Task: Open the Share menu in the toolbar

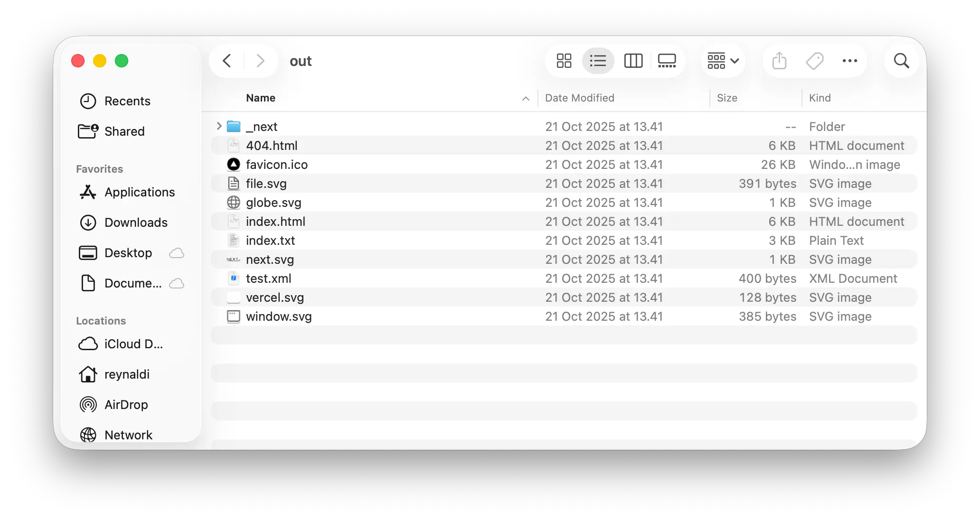Action: 779,61
